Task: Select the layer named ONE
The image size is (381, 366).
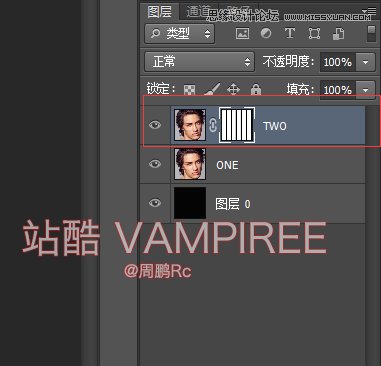Action: point(227,165)
